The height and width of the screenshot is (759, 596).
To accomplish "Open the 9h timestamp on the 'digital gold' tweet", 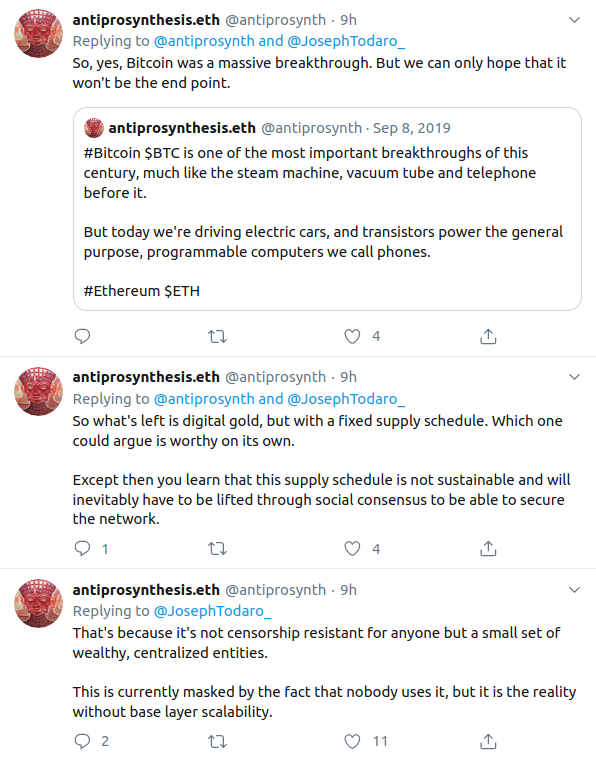I will click(x=348, y=377).
